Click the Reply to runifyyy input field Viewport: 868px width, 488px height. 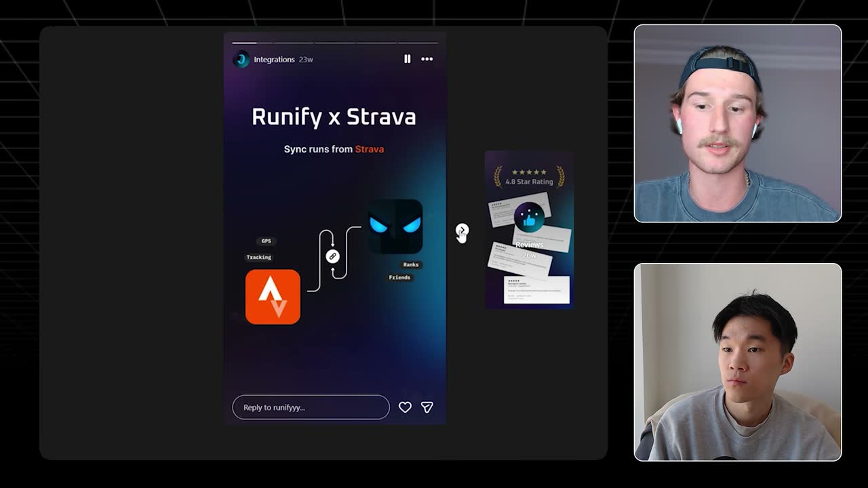311,407
